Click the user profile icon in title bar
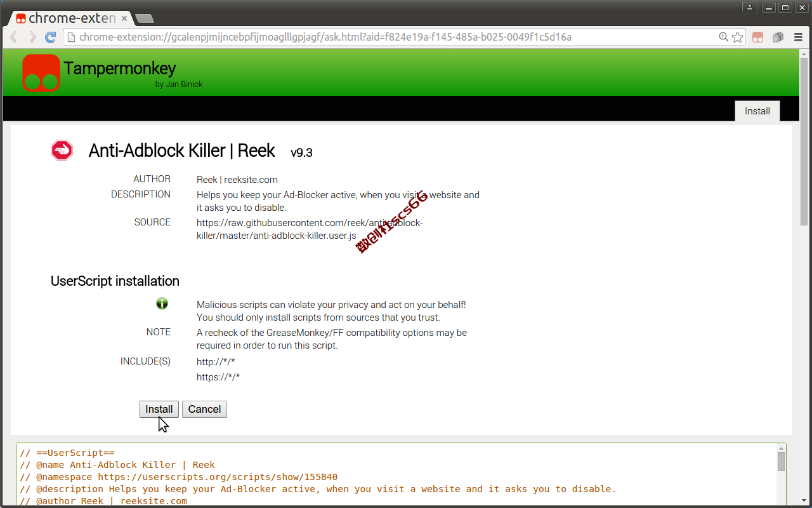This screenshot has height=508, width=812. pos(750,8)
